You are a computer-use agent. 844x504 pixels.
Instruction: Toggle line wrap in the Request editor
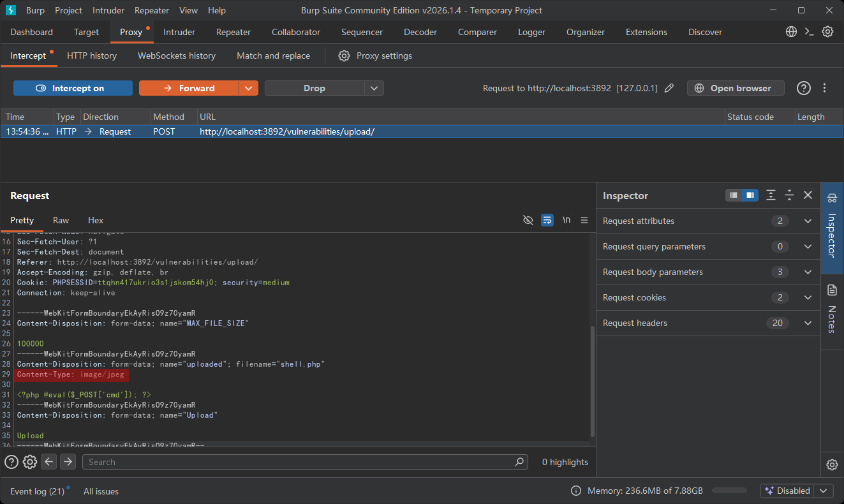coord(547,220)
